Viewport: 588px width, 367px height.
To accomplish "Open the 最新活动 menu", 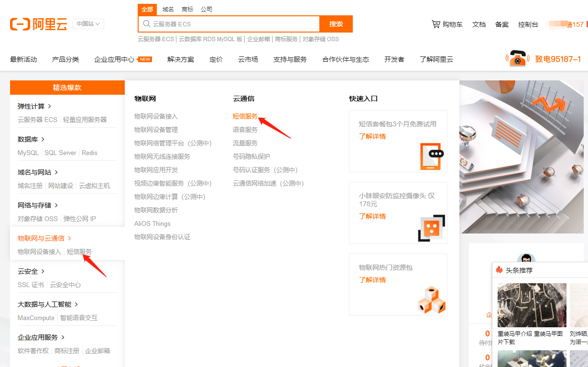I will coord(23,59).
